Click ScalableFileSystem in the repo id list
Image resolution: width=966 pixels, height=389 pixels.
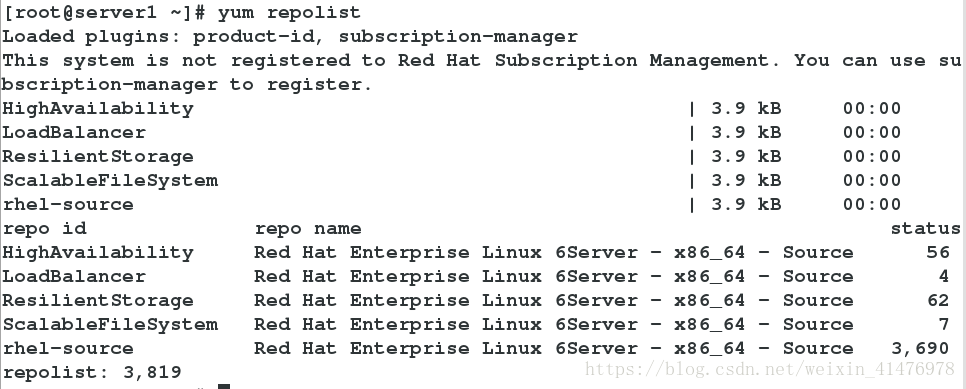[x=110, y=325]
